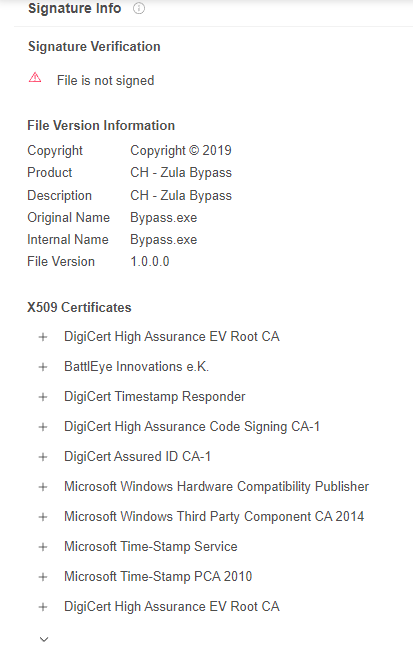Click the File is not signed message

(105, 80)
